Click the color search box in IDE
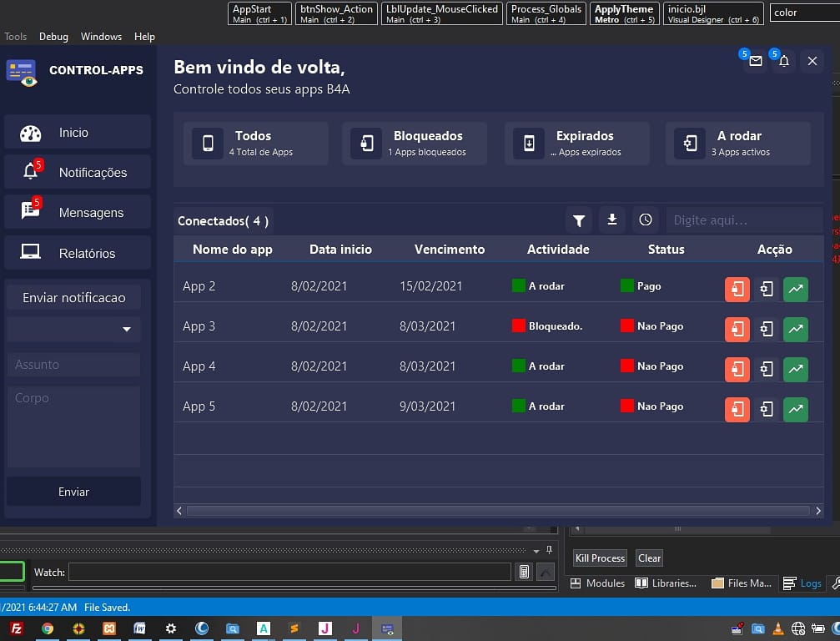The image size is (840, 641). click(805, 13)
